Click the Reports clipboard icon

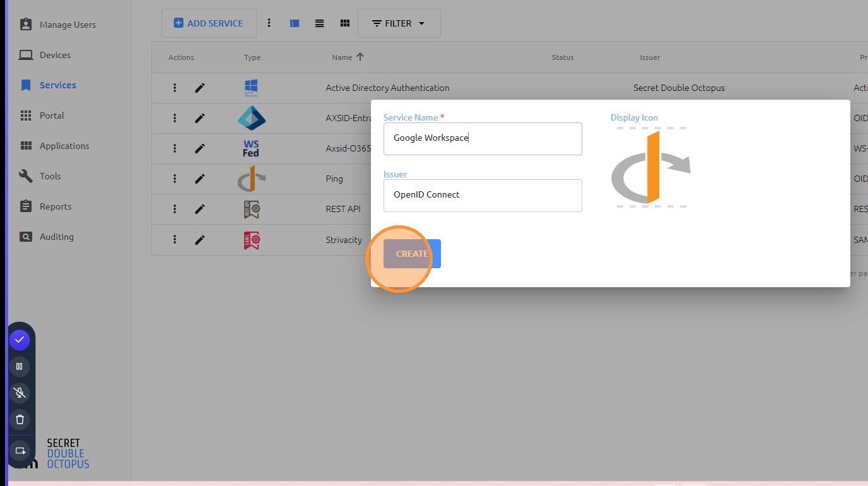point(26,206)
